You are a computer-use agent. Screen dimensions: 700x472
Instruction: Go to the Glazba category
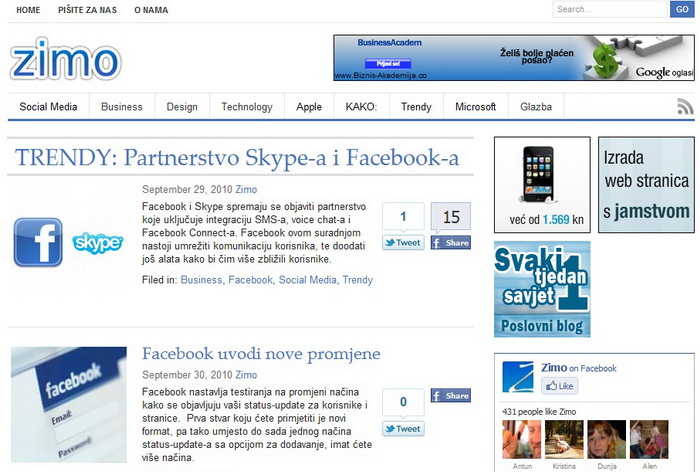[536, 107]
